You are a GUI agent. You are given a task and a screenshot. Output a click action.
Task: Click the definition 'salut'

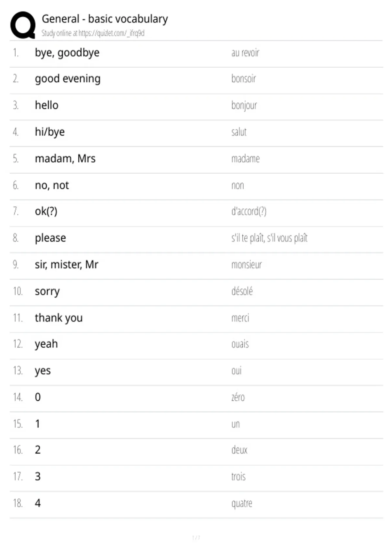239,132
